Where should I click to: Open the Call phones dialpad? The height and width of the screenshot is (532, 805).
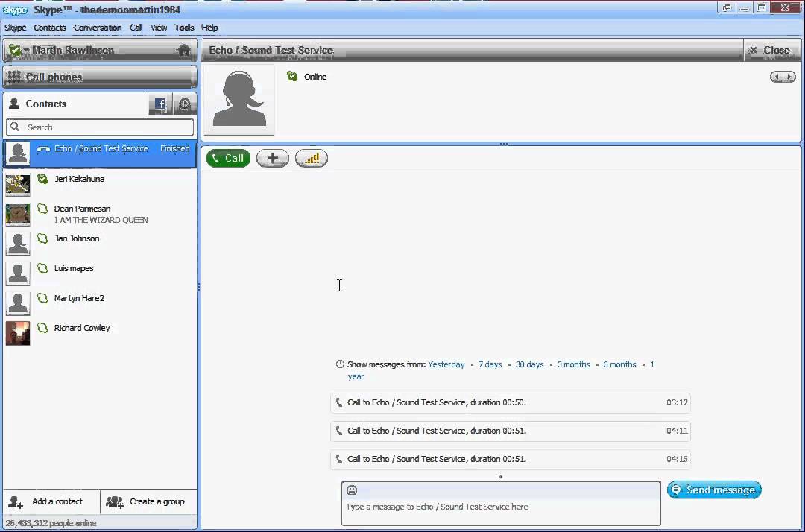[100, 77]
